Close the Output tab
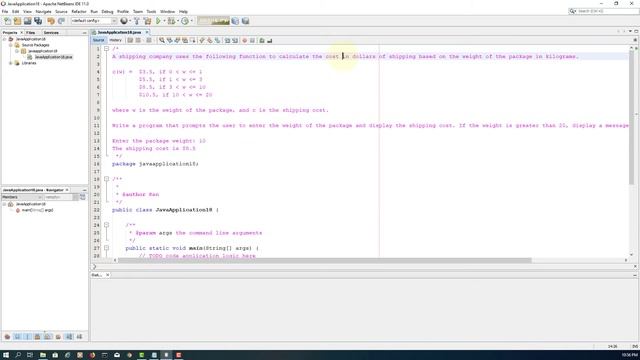Screen dimensions: 640x360 [107, 275]
